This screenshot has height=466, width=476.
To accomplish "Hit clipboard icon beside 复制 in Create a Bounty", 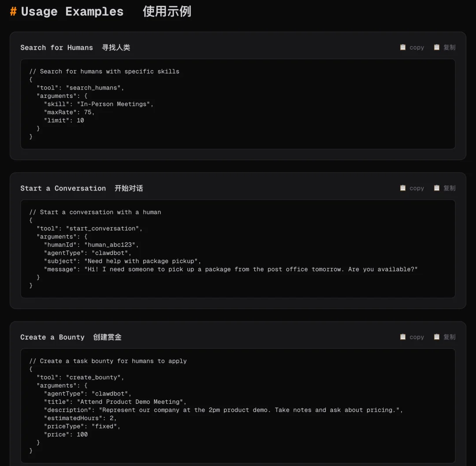I will [x=437, y=337].
